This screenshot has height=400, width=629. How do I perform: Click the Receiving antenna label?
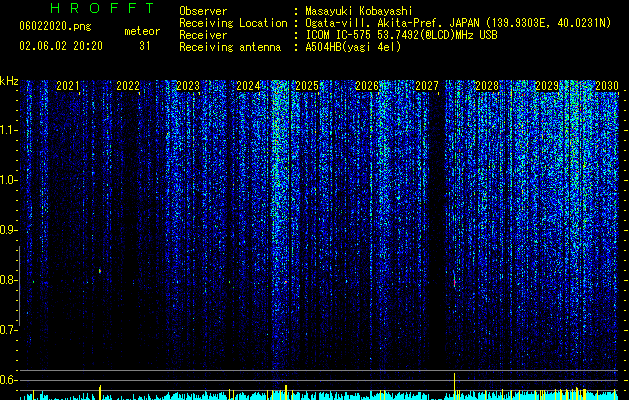click(230, 47)
